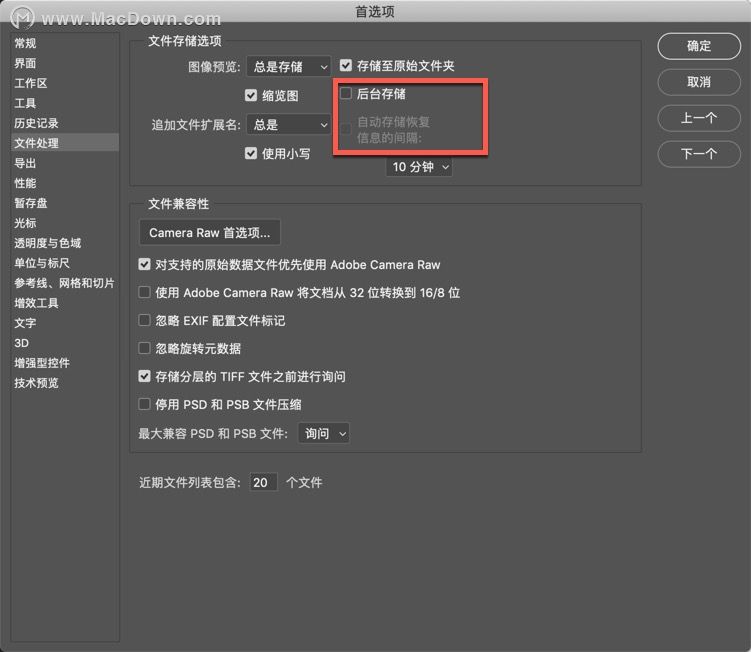This screenshot has width=751, height=652.
Task: Enable 忽略旋转元数据 checkbox
Action: point(144,348)
